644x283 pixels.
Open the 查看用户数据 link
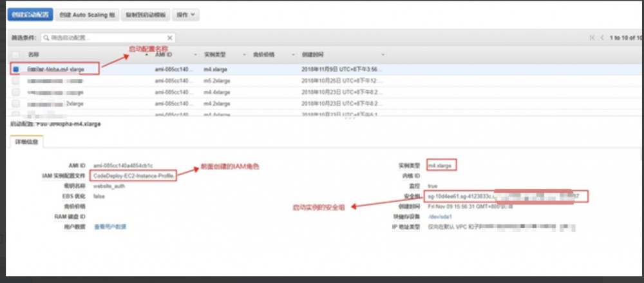coord(110,227)
